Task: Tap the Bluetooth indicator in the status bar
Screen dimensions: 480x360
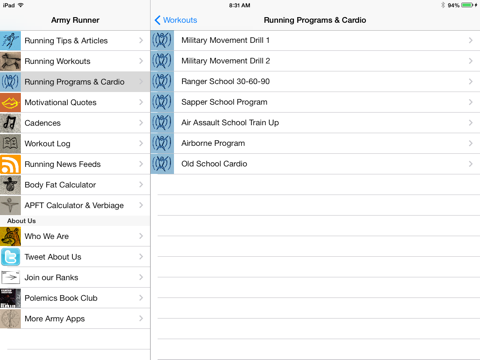Action: pyautogui.click(x=443, y=5)
